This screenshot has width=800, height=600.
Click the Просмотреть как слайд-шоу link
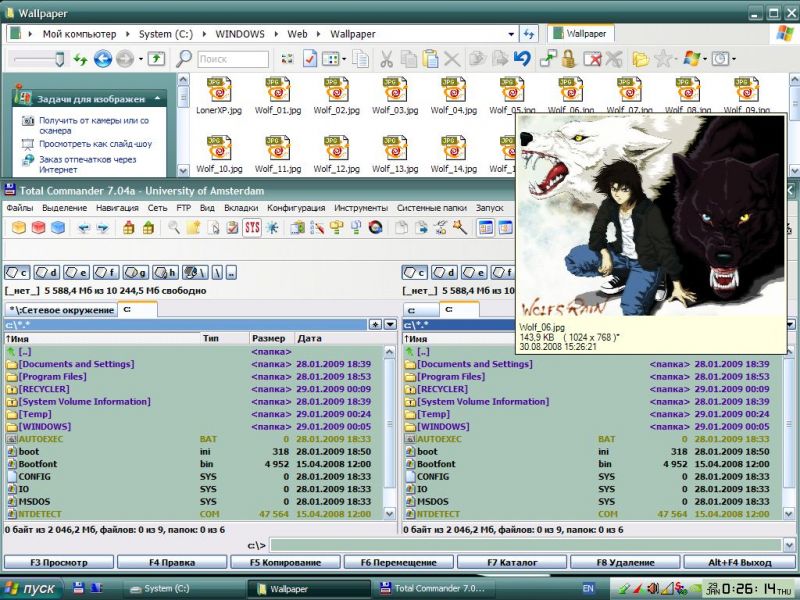(95, 144)
